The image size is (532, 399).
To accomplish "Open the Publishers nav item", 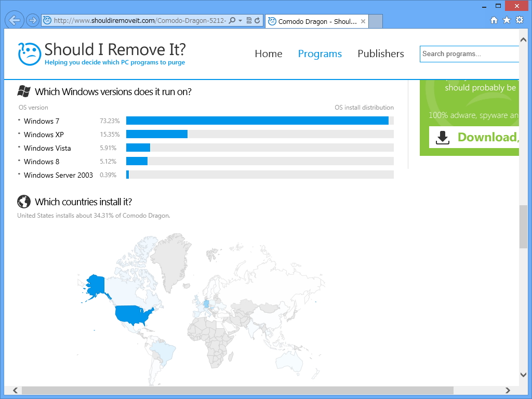I will tap(381, 54).
